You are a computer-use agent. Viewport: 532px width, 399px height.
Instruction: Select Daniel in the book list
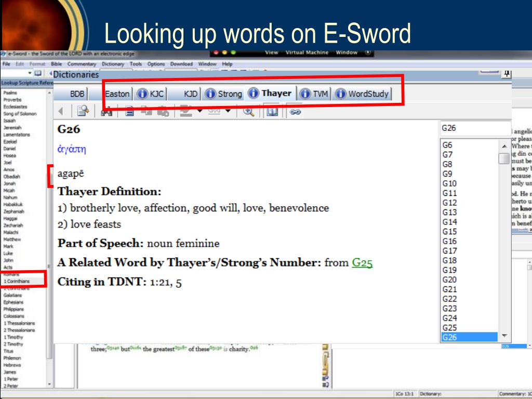point(9,149)
